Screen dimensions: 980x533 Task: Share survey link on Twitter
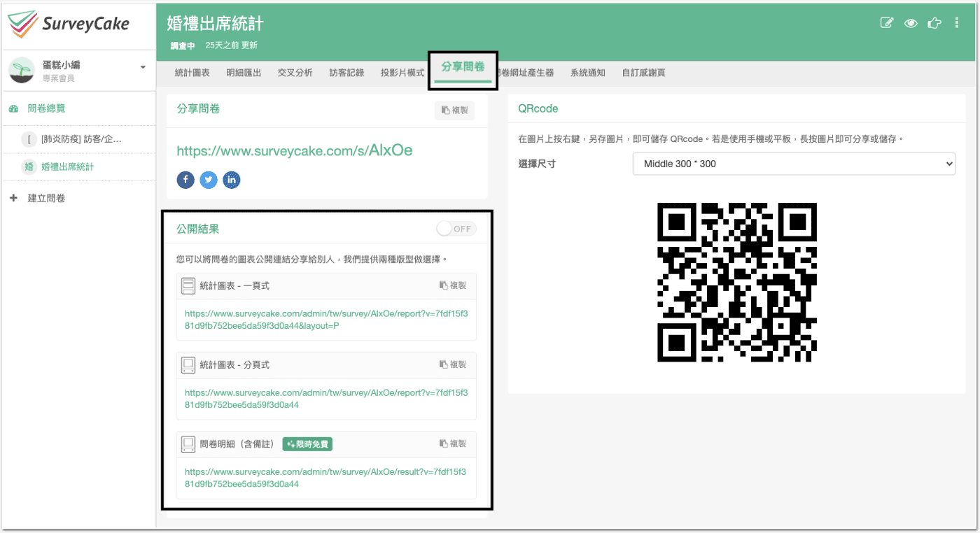pos(209,180)
